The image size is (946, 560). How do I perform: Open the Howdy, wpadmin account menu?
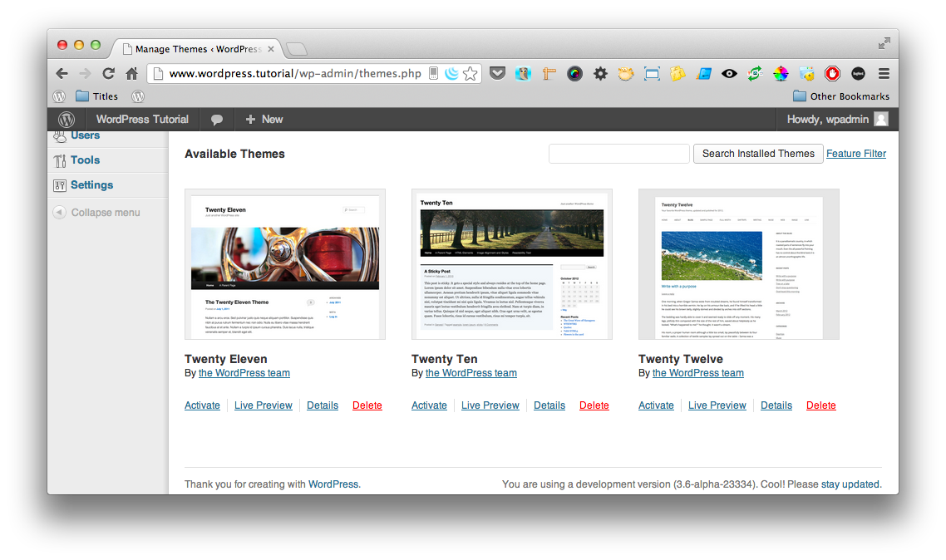point(837,120)
